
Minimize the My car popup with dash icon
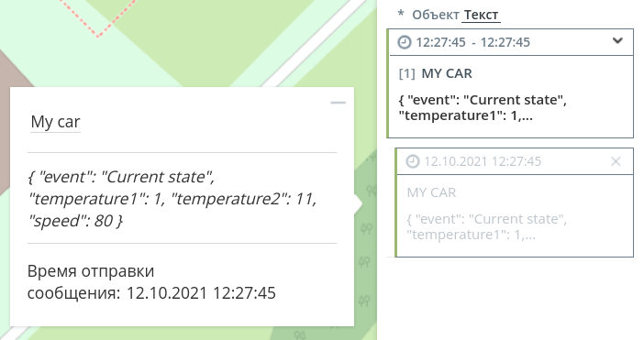point(338,103)
